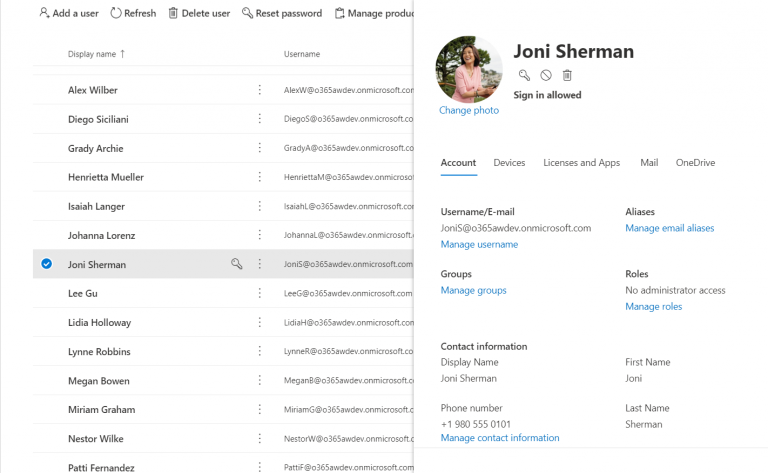Click No administrator access text
This screenshot has width=768, height=473.
(675, 290)
